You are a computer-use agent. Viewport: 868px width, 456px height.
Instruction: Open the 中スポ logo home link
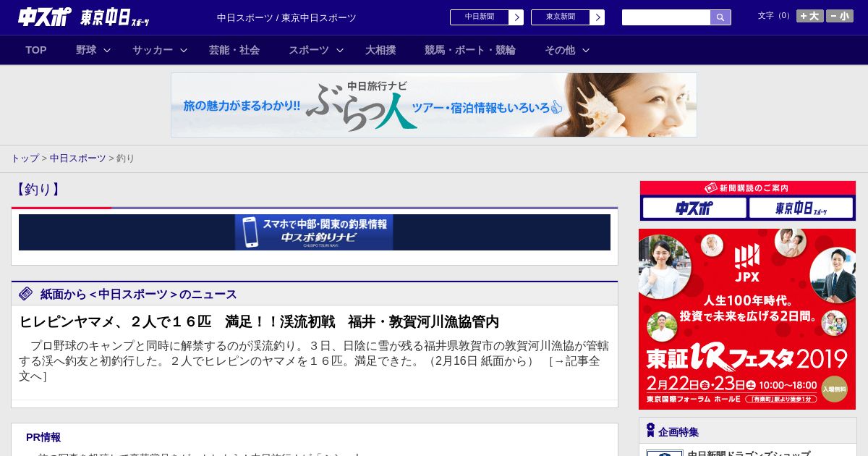coord(44,17)
